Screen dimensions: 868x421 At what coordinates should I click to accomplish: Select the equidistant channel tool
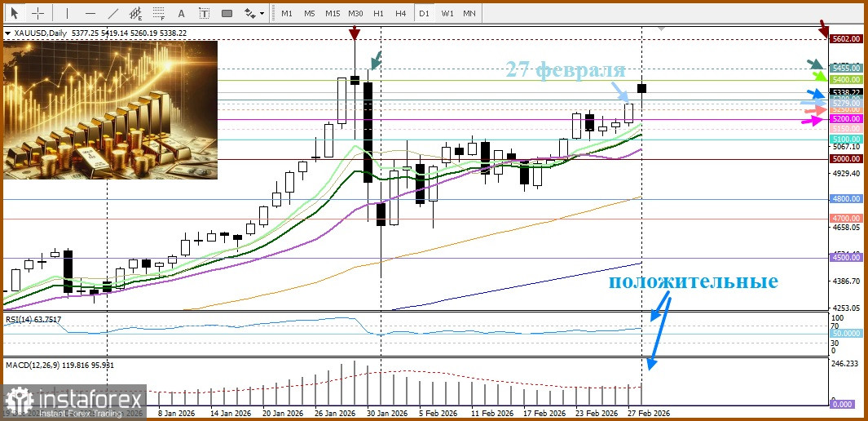135,13
